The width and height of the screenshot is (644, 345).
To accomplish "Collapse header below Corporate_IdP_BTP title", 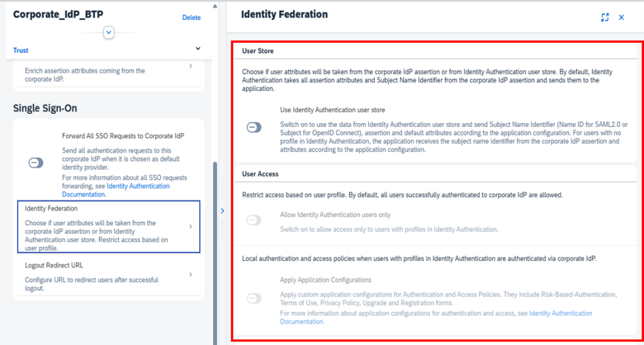I will (109, 32).
